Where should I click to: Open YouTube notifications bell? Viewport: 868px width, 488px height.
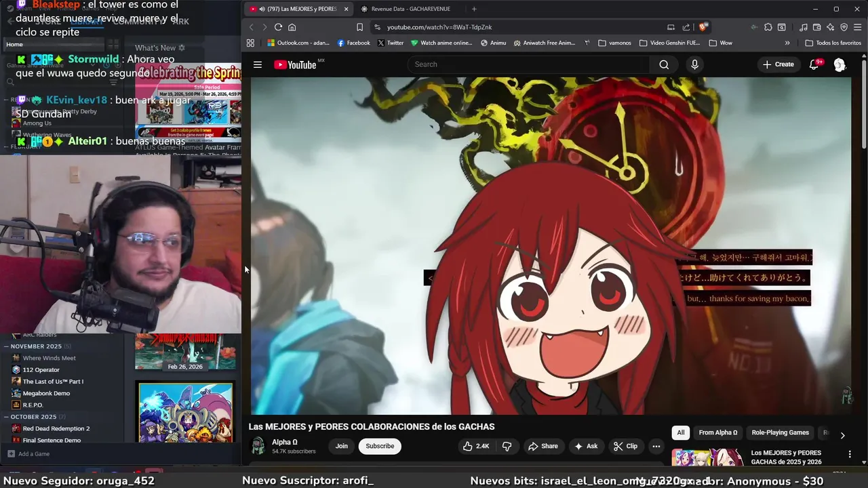click(814, 64)
